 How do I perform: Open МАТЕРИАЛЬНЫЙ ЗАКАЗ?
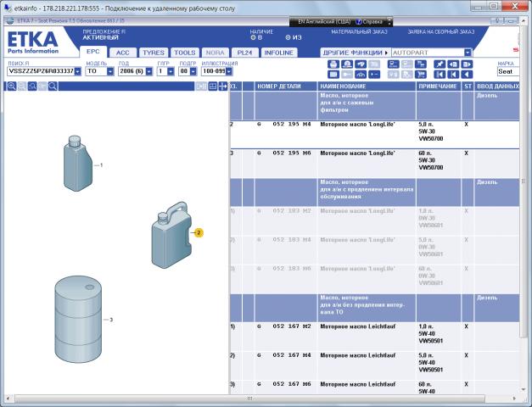(x=359, y=32)
